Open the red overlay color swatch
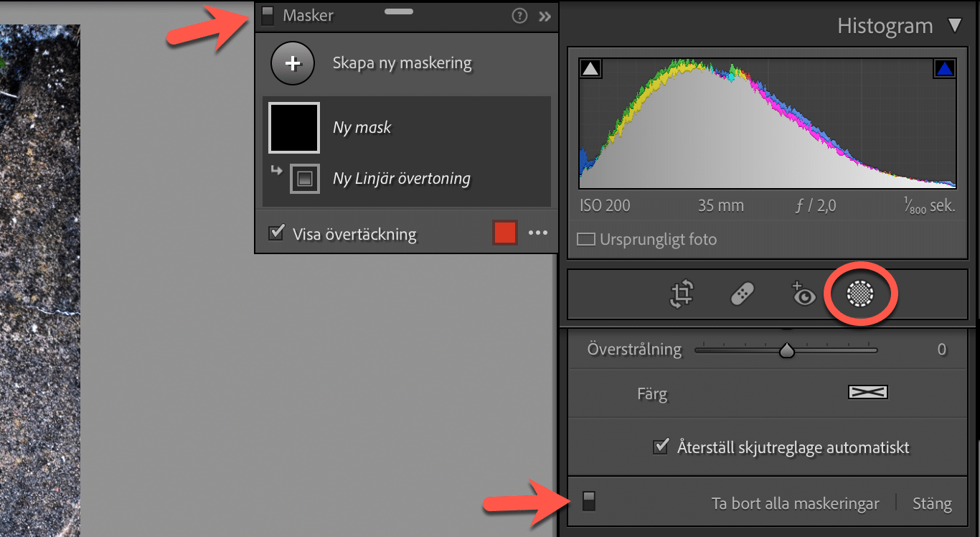Screen dimensions: 980x537 pyautogui.click(x=505, y=233)
